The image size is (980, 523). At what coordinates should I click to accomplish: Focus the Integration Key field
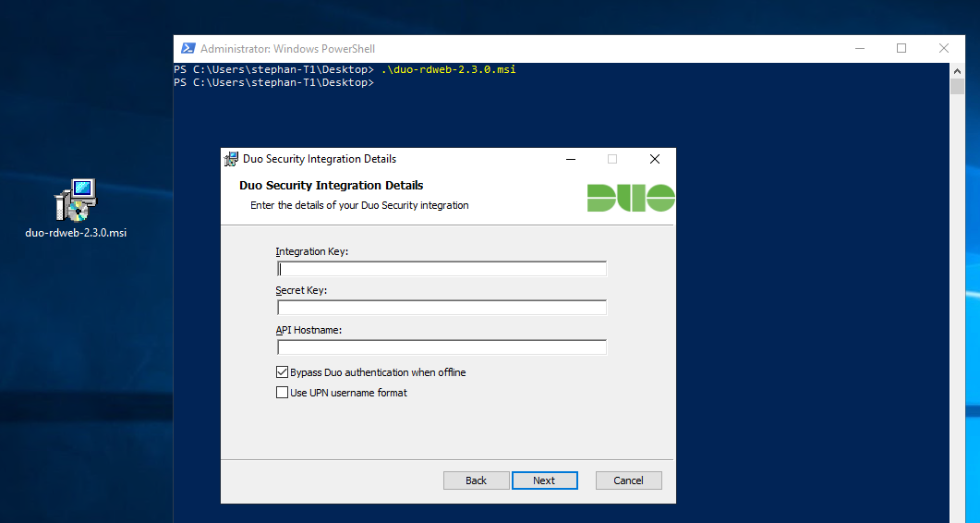click(x=442, y=269)
